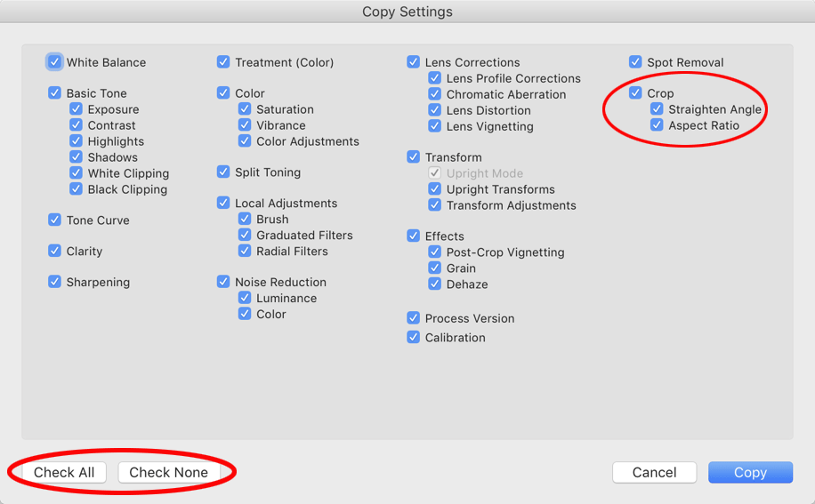The width and height of the screenshot is (815, 504).
Task: Uncheck Luminance noise reduction
Action: click(x=245, y=298)
